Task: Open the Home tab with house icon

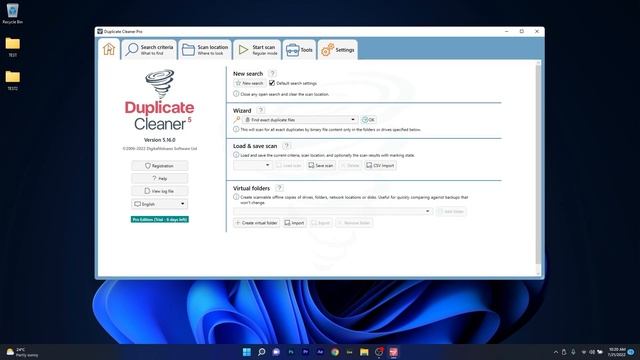Action: 109,49
